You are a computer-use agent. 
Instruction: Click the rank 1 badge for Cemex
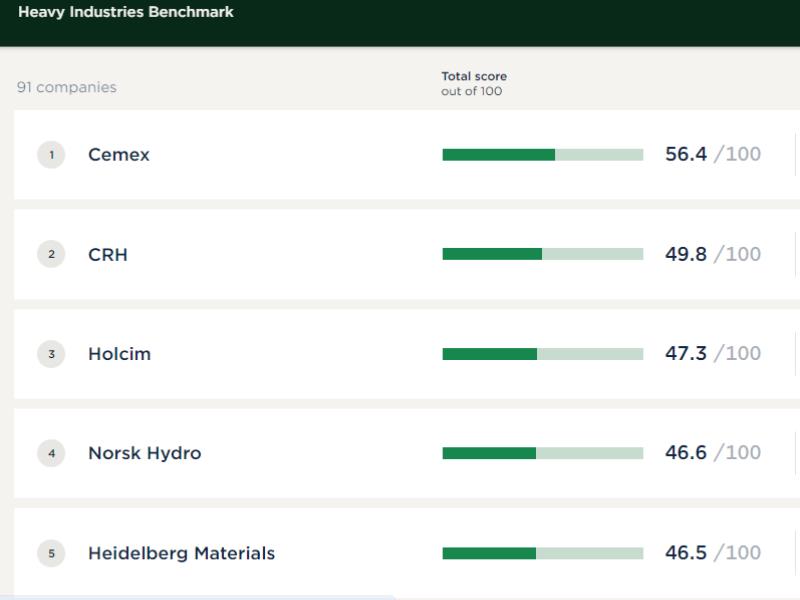pyautogui.click(x=51, y=155)
